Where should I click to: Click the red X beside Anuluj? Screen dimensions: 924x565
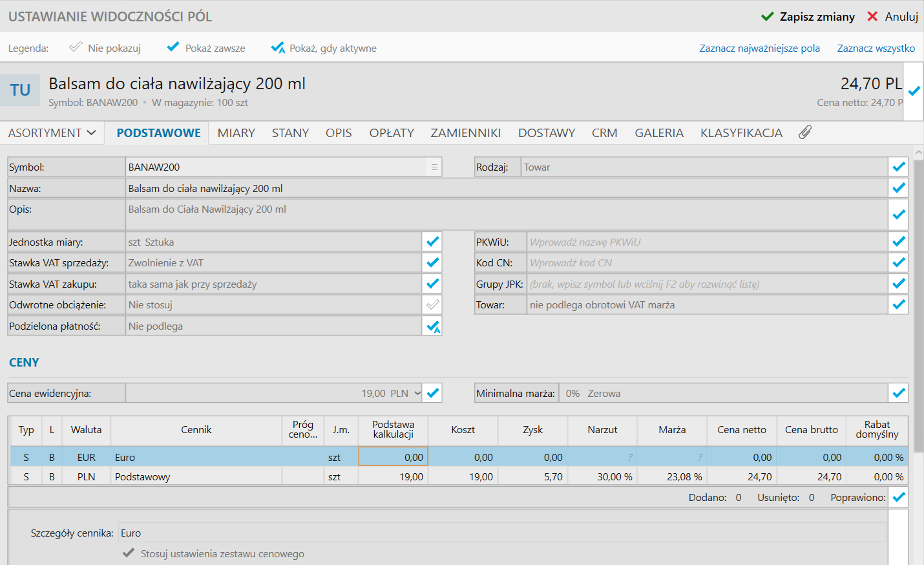[x=872, y=16]
